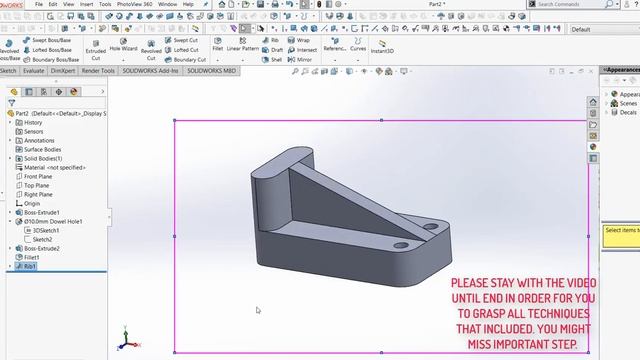Open the PhotoView 360 menu
The height and width of the screenshot is (360, 640).
pyautogui.click(x=134, y=4)
